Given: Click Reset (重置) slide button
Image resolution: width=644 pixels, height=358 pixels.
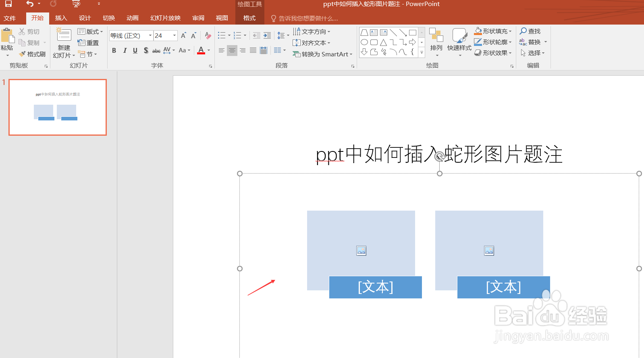Looking at the screenshot, I should pyautogui.click(x=88, y=43).
